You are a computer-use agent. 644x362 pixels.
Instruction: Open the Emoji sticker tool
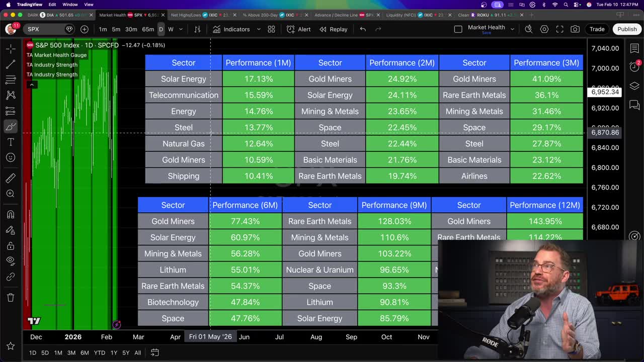click(10, 157)
